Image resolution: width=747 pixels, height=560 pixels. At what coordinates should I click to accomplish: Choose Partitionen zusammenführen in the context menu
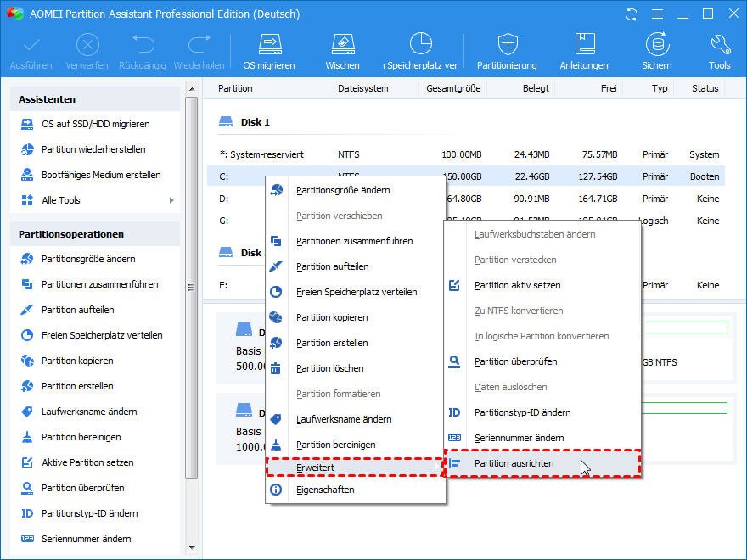356,242
